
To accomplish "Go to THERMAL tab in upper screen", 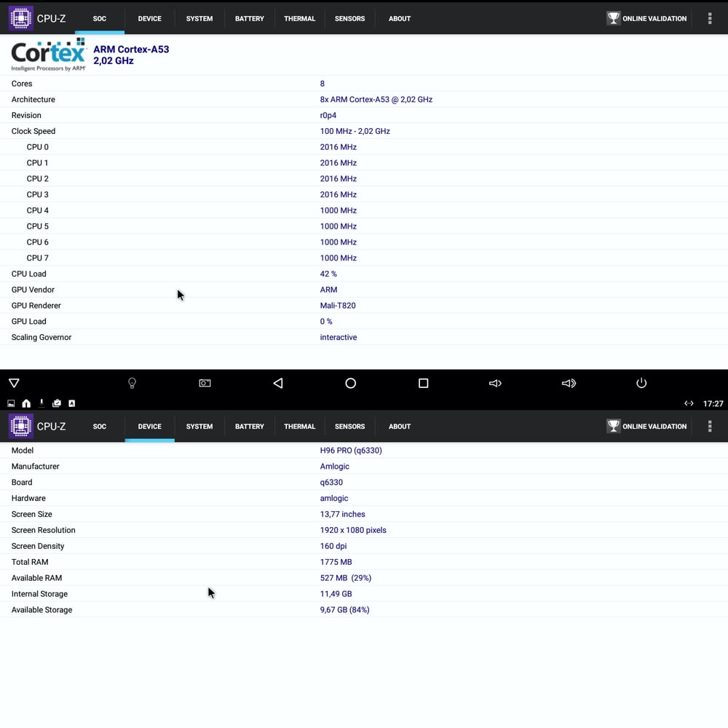I will (x=299, y=19).
